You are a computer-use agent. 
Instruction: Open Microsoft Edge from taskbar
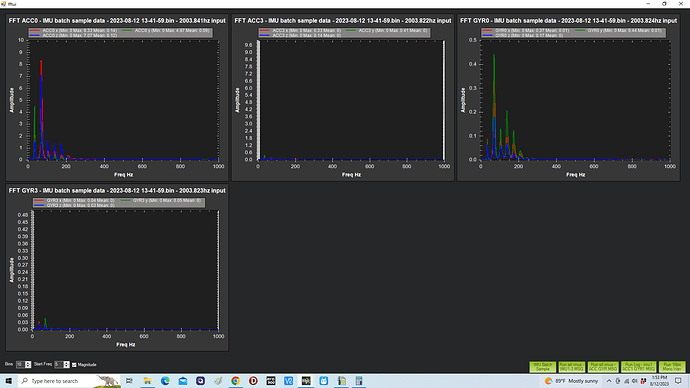pos(165,381)
